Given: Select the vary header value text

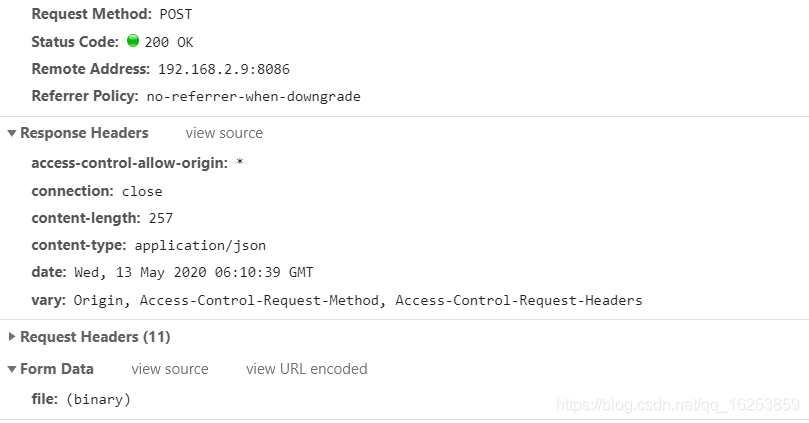Looking at the screenshot, I should 358,300.
